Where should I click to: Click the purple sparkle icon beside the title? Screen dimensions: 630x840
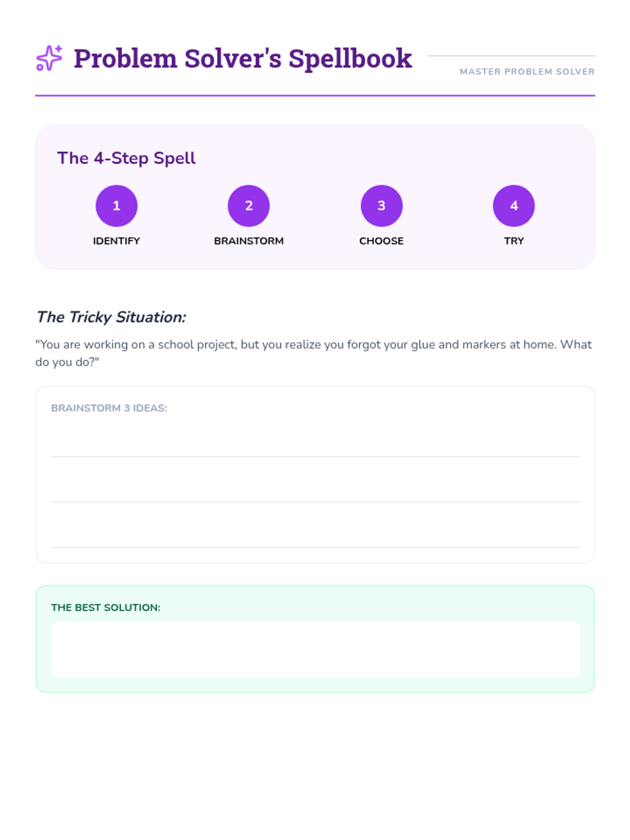click(x=49, y=58)
